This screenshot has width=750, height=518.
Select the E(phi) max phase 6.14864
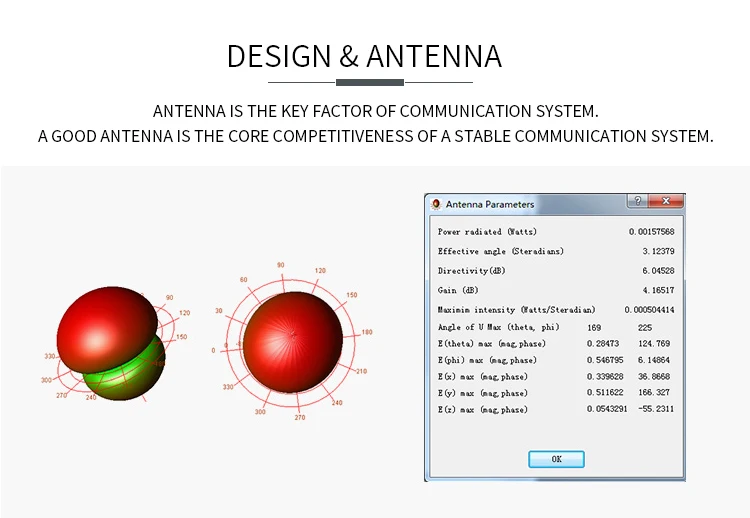pyautogui.click(x=653, y=360)
